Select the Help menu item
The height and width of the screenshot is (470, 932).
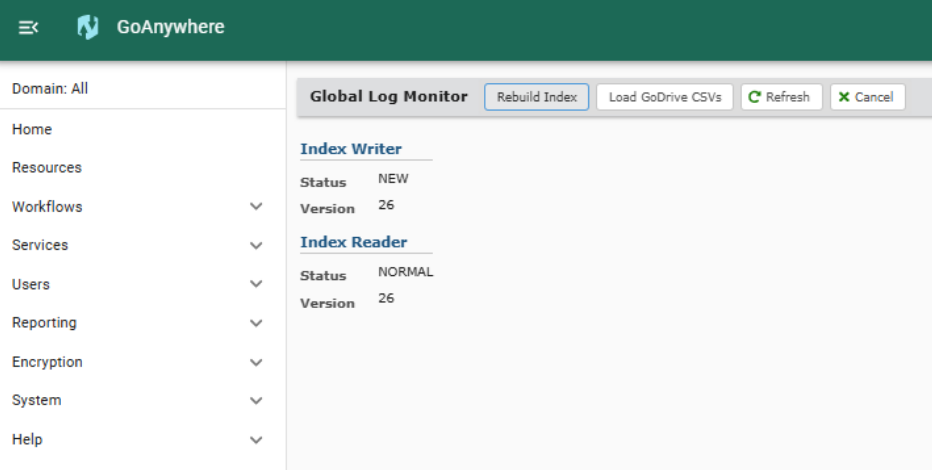(143, 440)
